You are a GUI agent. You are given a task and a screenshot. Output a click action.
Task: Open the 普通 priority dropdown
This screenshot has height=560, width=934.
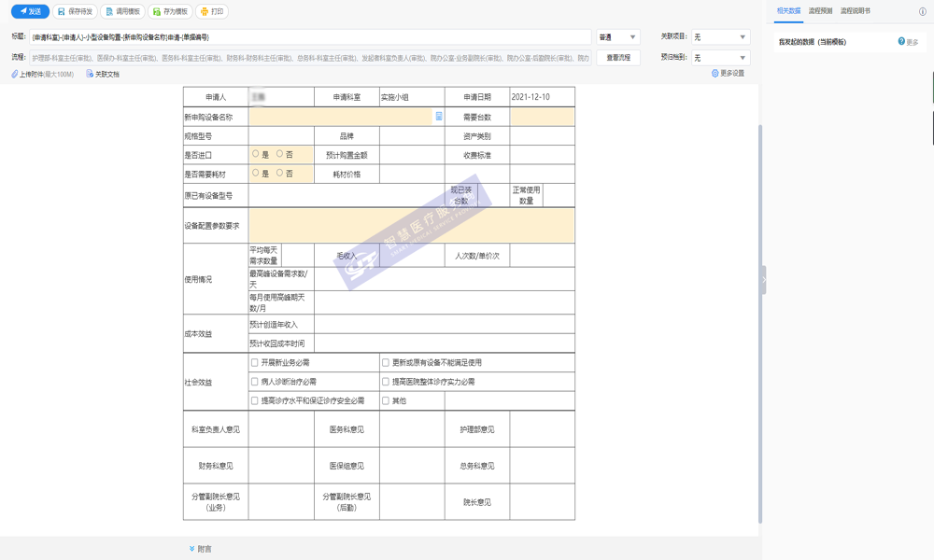coord(617,37)
